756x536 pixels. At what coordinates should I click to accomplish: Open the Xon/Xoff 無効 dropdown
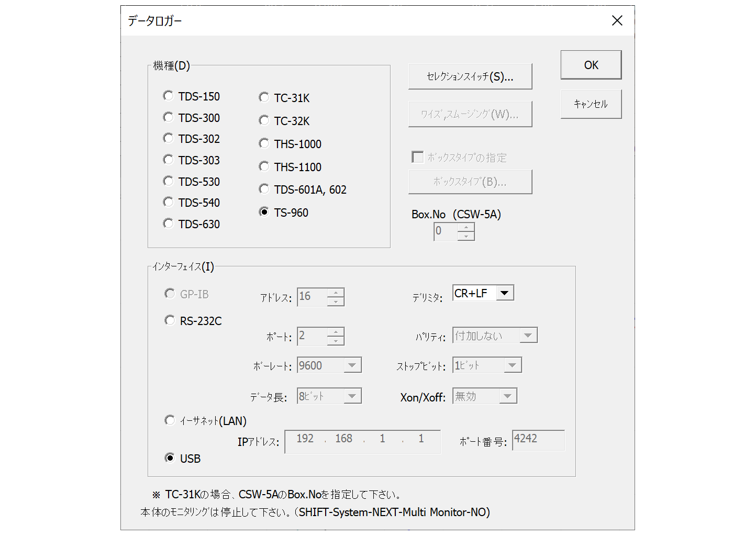pos(507,396)
